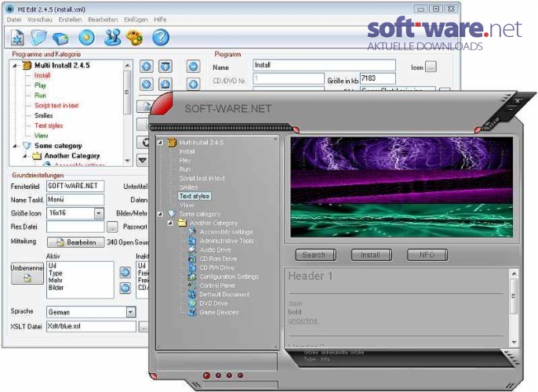This screenshot has height=392, width=538.
Task: Click the Name field containing Install
Action: [x=324, y=65]
